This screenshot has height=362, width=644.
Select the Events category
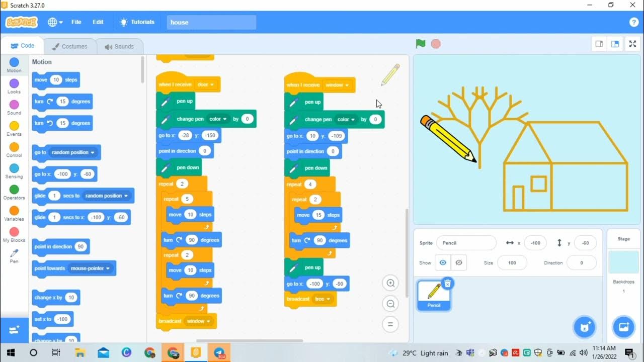coord(14,128)
